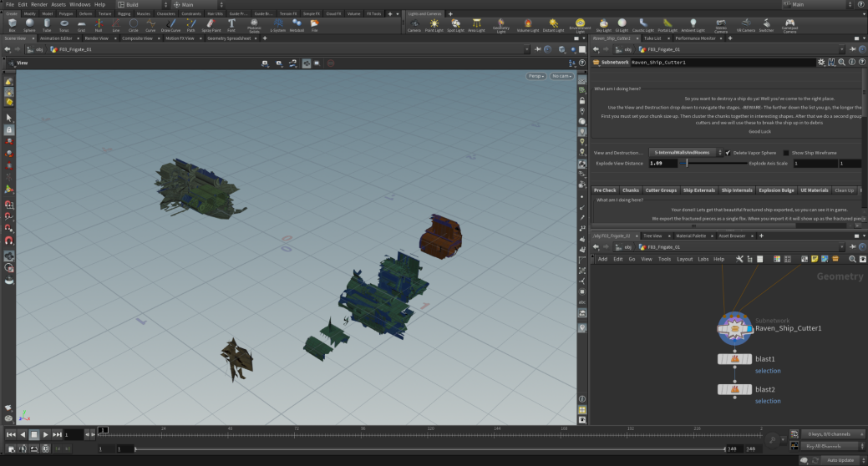The height and width of the screenshot is (466, 868).
Task: Open the Render menu
Action: (38, 4)
